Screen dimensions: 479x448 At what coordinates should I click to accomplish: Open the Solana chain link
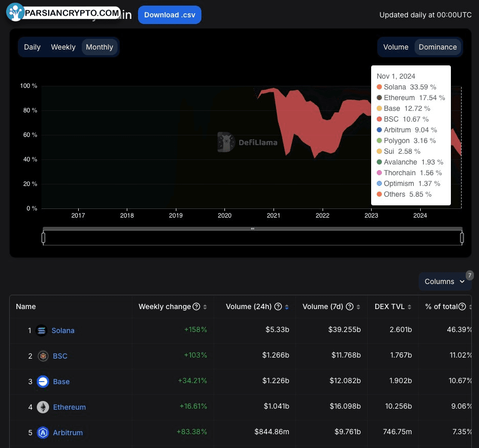(x=63, y=331)
